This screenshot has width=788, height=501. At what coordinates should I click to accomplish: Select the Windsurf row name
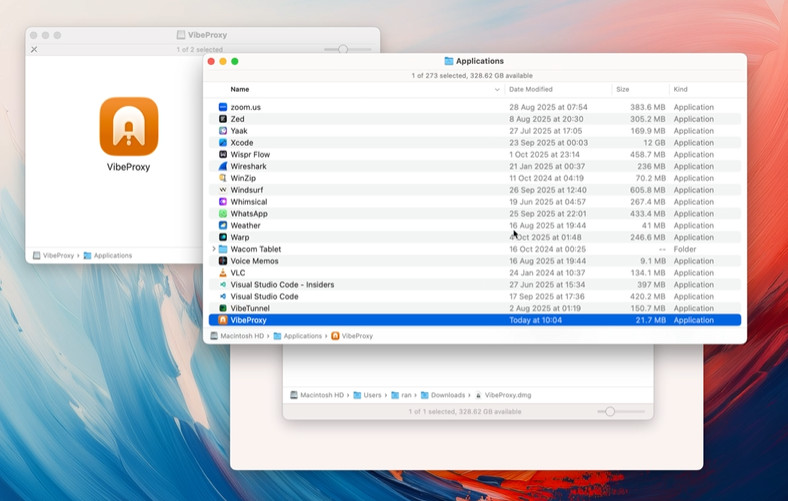pyautogui.click(x=247, y=190)
